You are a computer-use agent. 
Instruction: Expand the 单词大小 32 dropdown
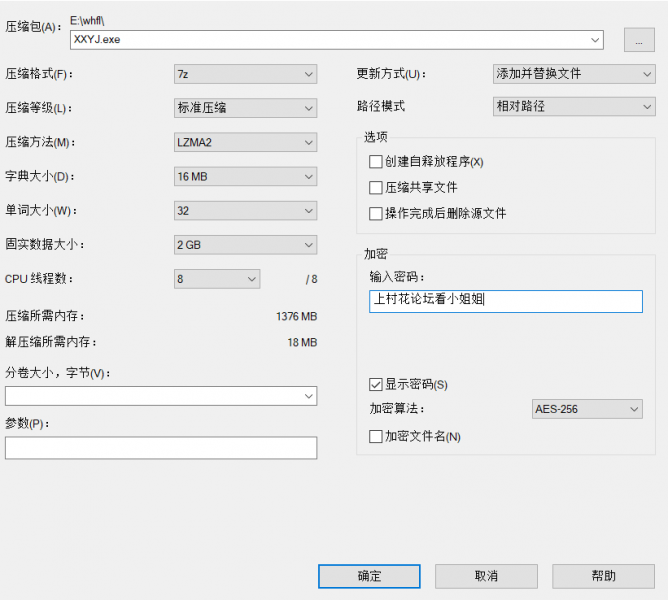tap(245, 211)
